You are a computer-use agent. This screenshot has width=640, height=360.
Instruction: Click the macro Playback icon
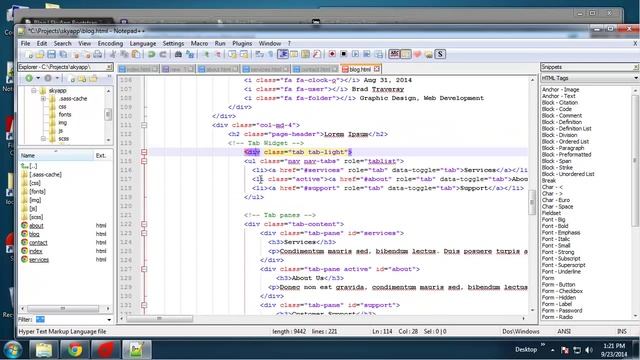click(x=355, y=54)
